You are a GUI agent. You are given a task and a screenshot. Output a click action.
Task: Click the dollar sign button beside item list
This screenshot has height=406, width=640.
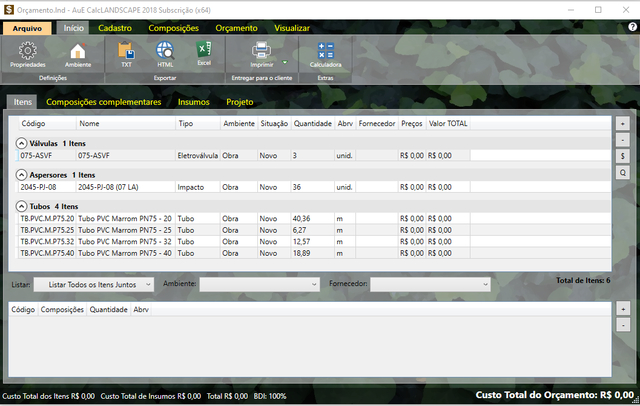click(x=623, y=156)
